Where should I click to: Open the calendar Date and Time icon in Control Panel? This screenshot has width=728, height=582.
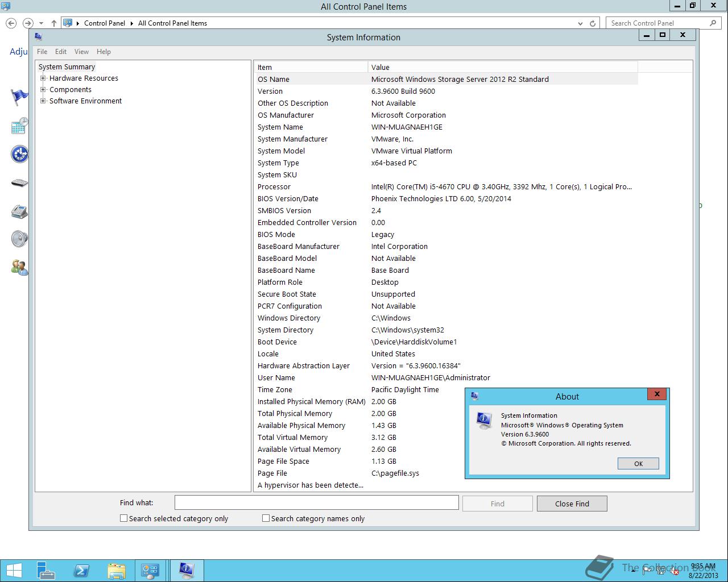tap(19, 126)
